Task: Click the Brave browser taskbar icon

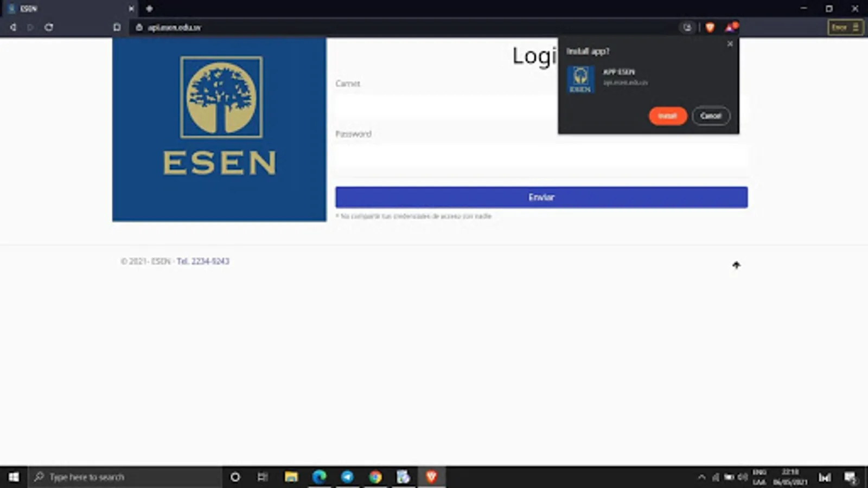Action: 432,477
